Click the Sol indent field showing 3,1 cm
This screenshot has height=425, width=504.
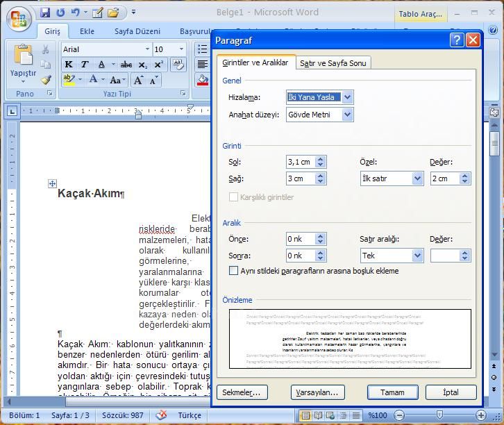click(x=301, y=162)
